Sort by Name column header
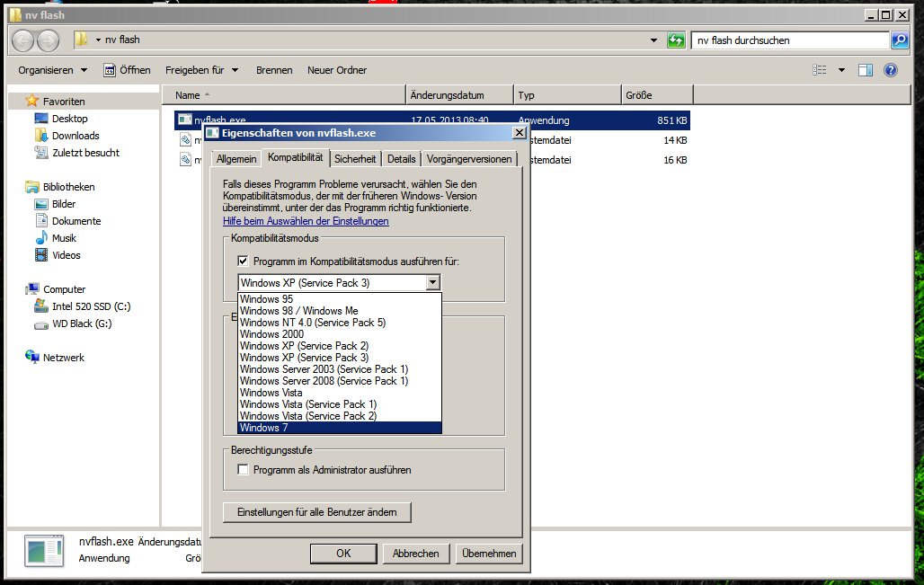Viewport: 924px width, 585px height. pyautogui.click(x=284, y=95)
